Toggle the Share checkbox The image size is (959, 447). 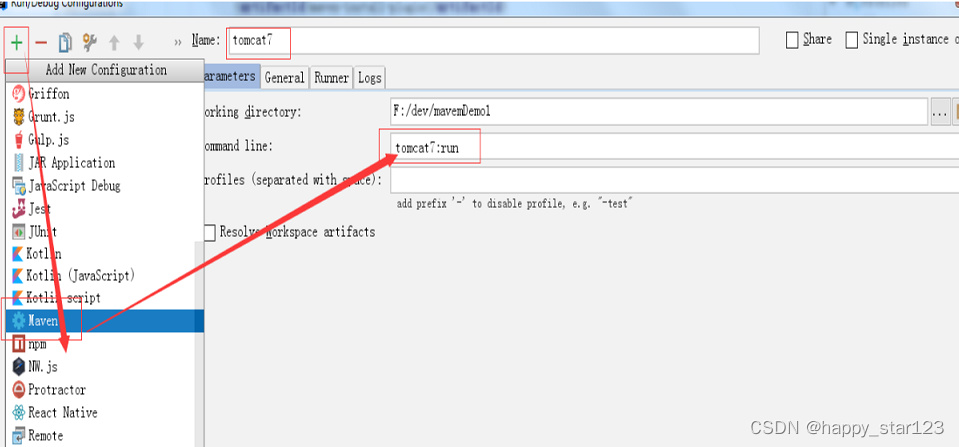792,40
